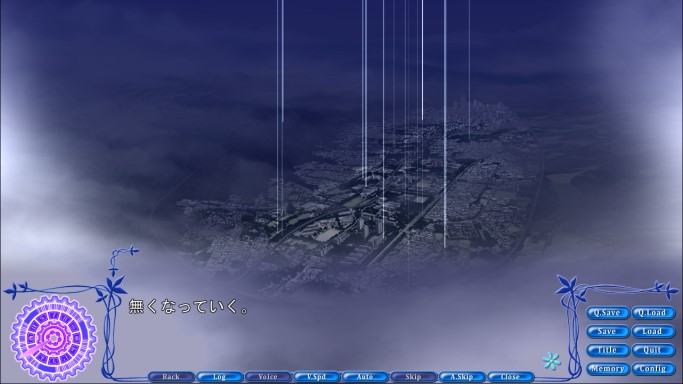The image size is (683, 384).
Task: Click the purple gear clock emblem
Action: pos(53,338)
